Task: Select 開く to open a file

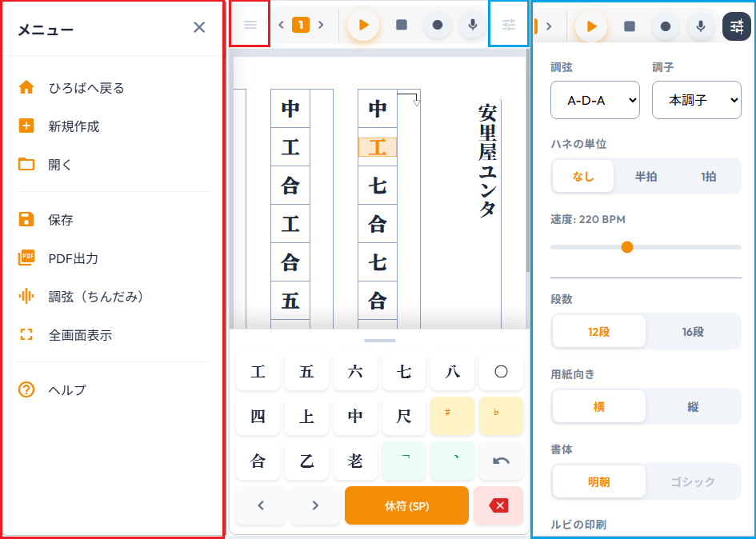Action: (113, 165)
